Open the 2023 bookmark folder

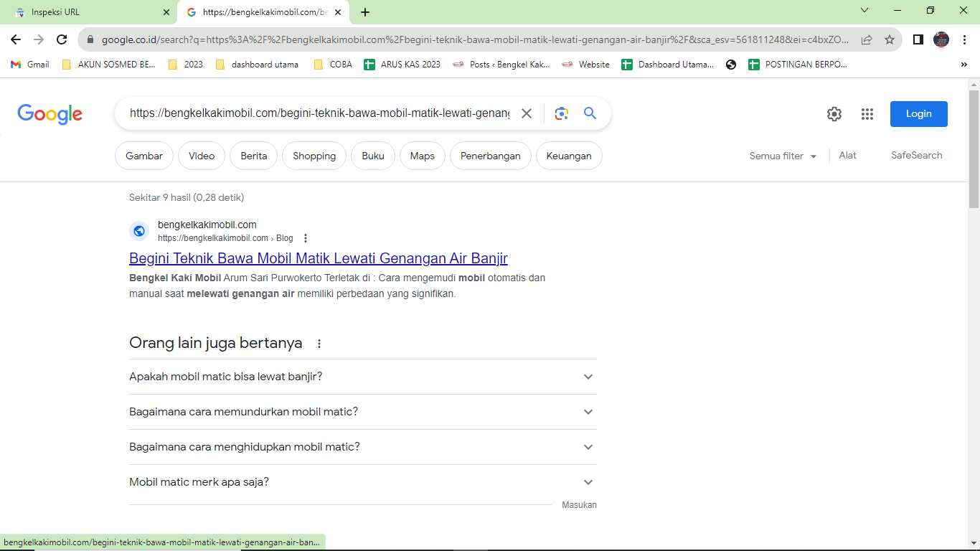pyautogui.click(x=185, y=65)
